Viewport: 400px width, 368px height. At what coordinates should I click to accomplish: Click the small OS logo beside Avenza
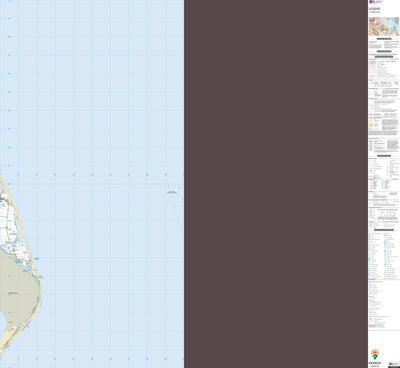(x=394, y=364)
